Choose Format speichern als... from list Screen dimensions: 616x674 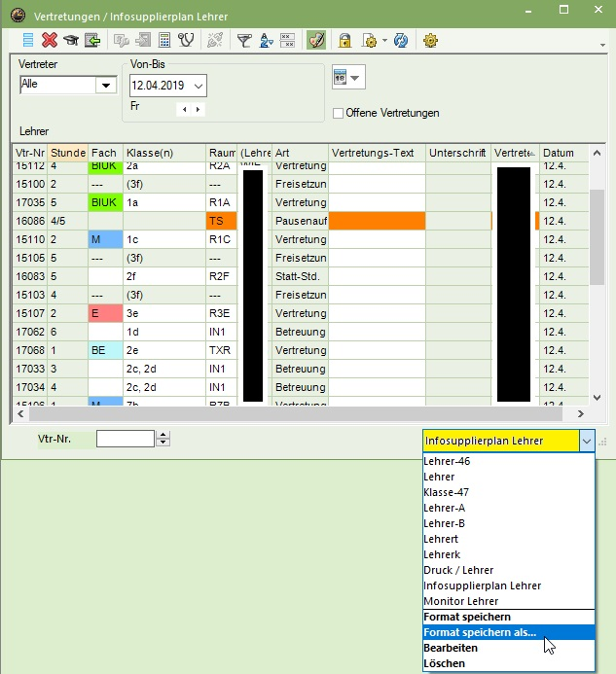click(x=480, y=632)
